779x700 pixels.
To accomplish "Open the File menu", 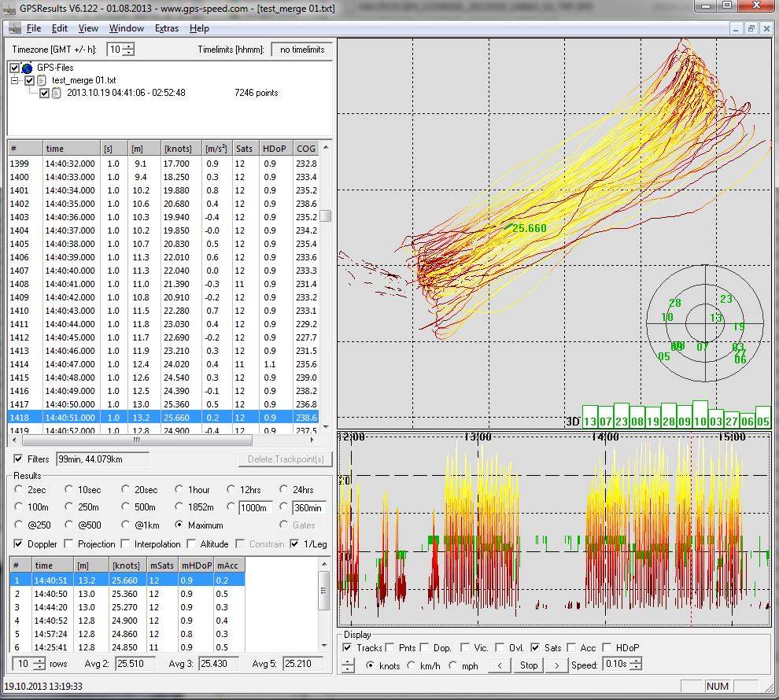I will (33, 28).
